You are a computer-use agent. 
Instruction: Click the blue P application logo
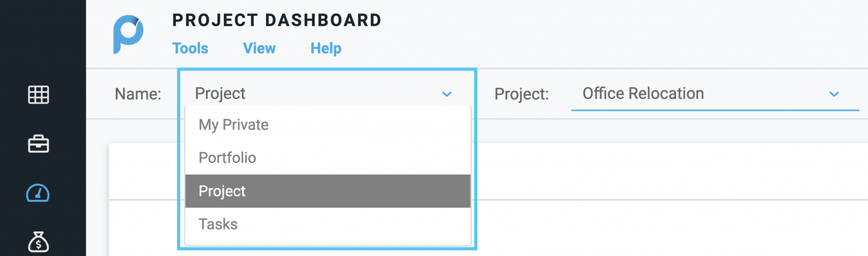pos(128,34)
